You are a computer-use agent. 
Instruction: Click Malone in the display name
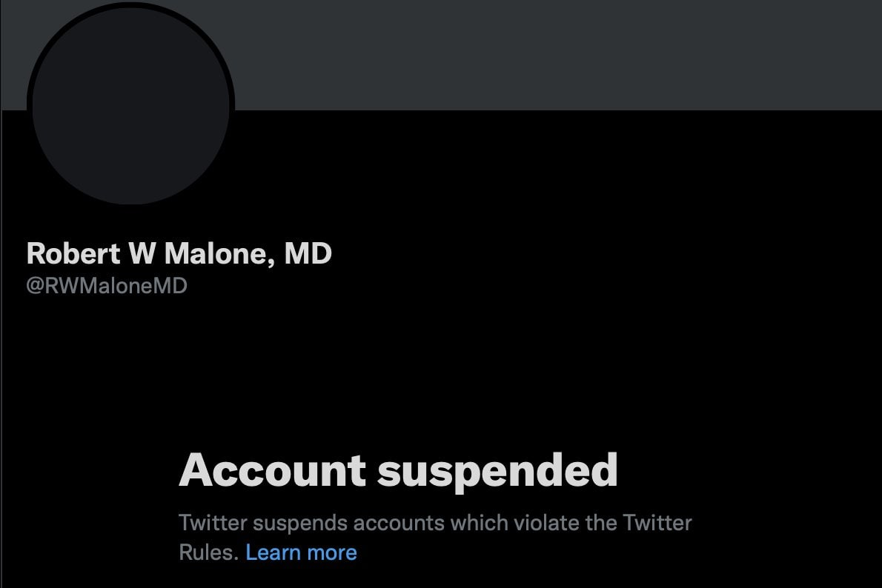(219, 253)
